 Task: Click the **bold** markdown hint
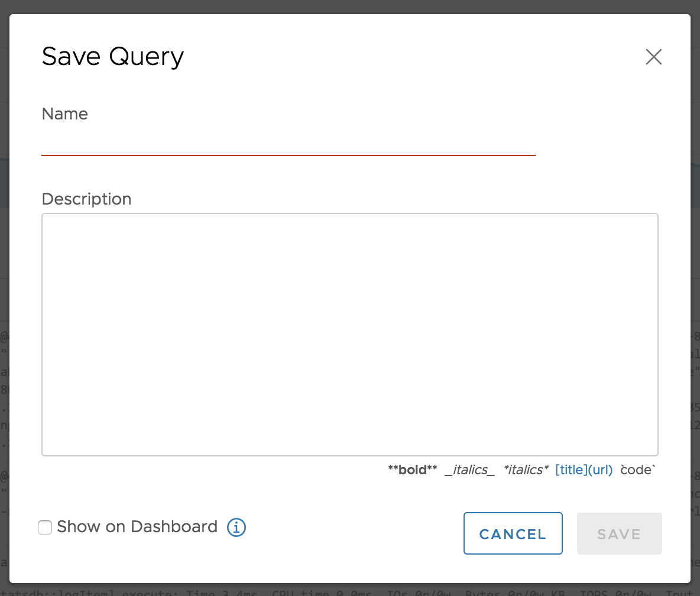(412, 470)
